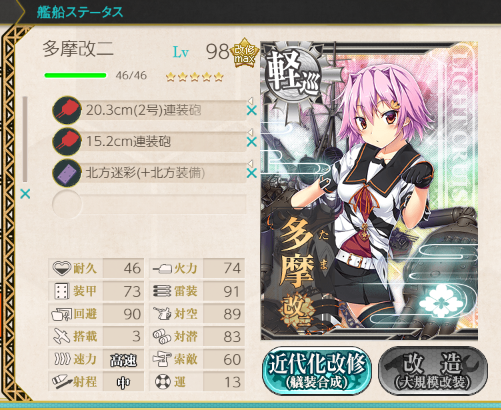This screenshot has width=501, height=410.
Task: Click the red gun icon for 15.2cm連装砲
Action: 67,141
